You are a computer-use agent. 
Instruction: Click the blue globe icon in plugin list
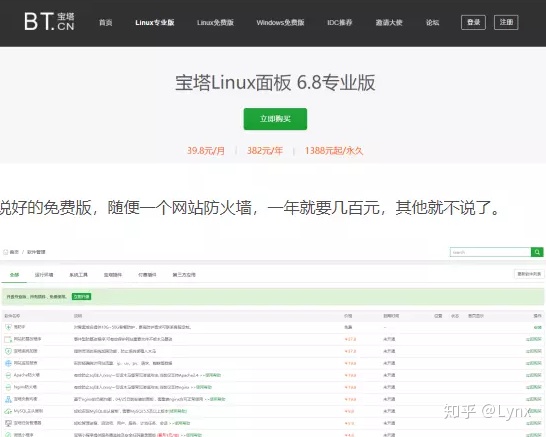pos(8,363)
